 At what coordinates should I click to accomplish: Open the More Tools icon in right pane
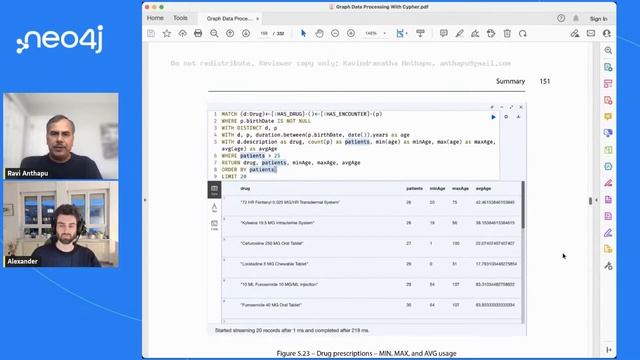[x=608, y=266]
